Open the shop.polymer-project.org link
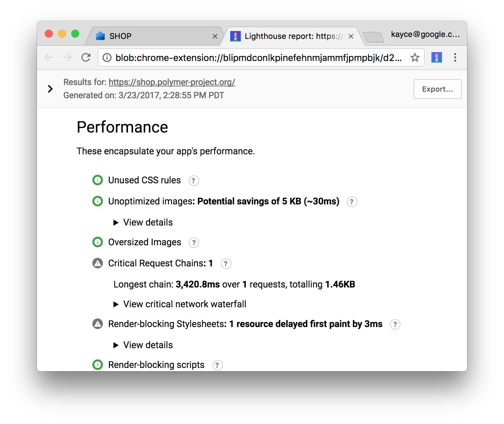 (172, 82)
